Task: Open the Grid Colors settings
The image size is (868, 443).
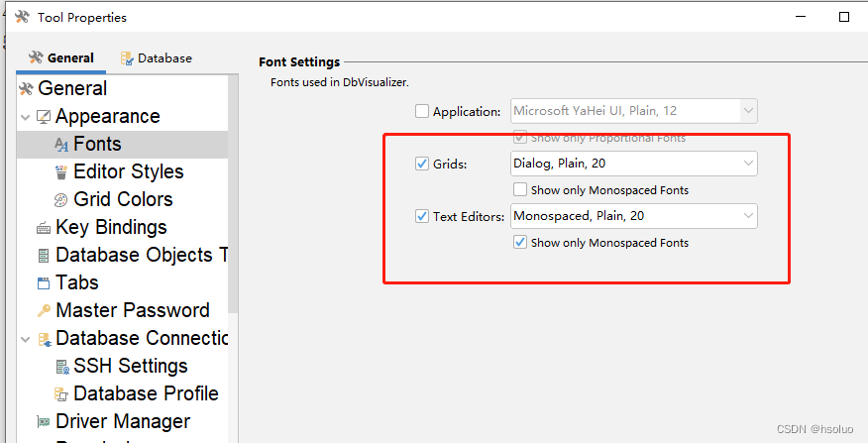Action: [x=123, y=199]
